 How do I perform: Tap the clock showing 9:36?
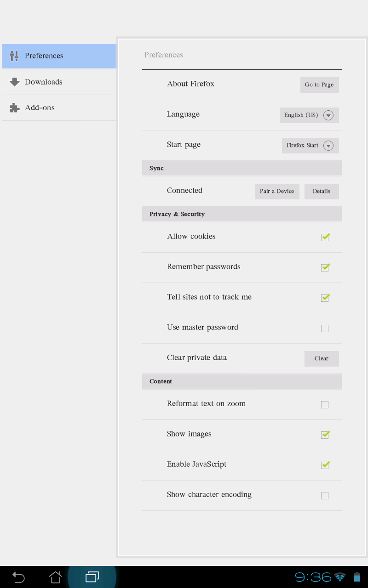click(313, 577)
